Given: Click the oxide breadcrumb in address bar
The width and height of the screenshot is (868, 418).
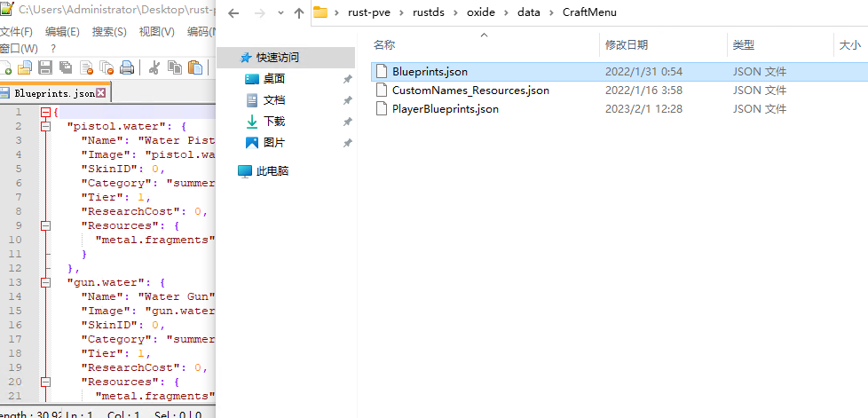Looking at the screenshot, I should pos(480,13).
